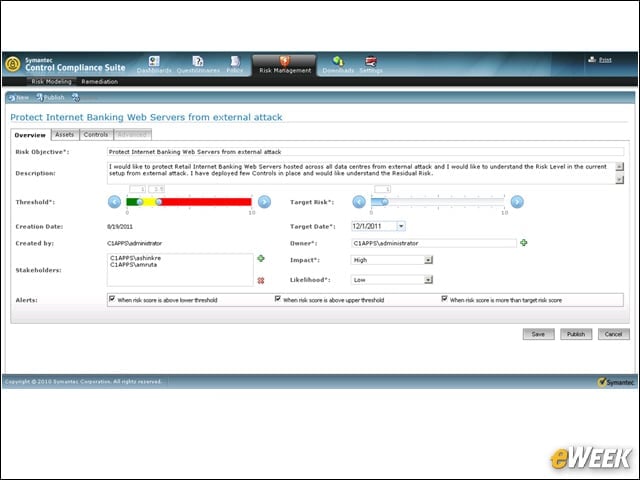640x480 pixels.
Task: Open the Remediation submenu
Action: [100, 82]
